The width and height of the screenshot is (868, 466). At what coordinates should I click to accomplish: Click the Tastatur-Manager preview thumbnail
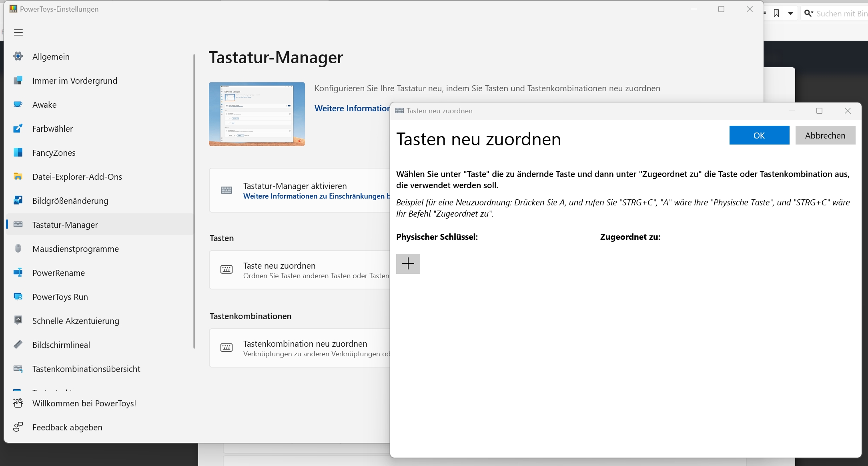point(257,114)
